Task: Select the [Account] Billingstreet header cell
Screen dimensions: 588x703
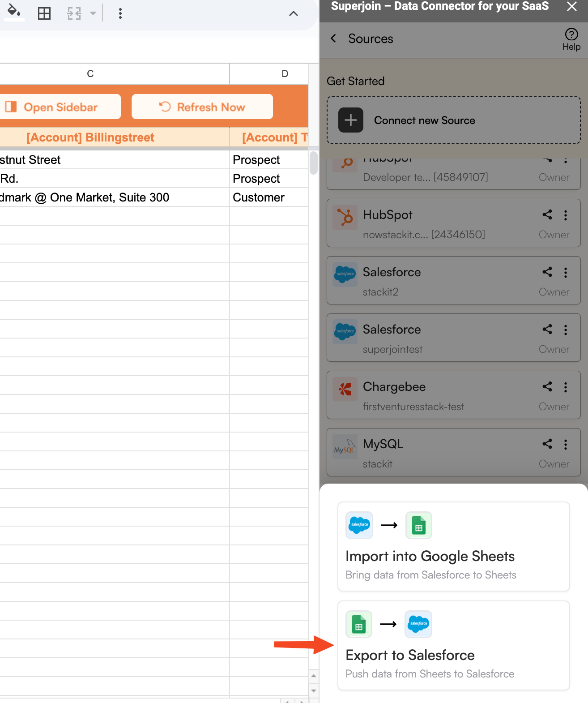Action: (115, 137)
